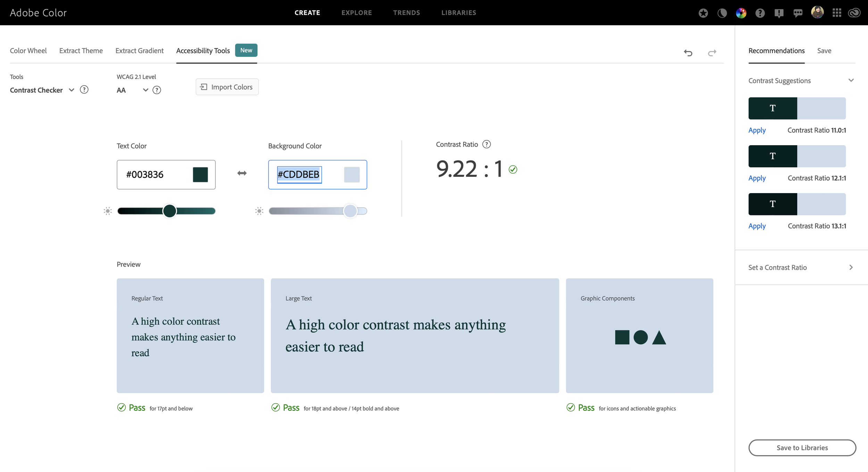Click the Creative Cloud icon
The width and height of the screenshot is (868, 472).
coord(854,13)
